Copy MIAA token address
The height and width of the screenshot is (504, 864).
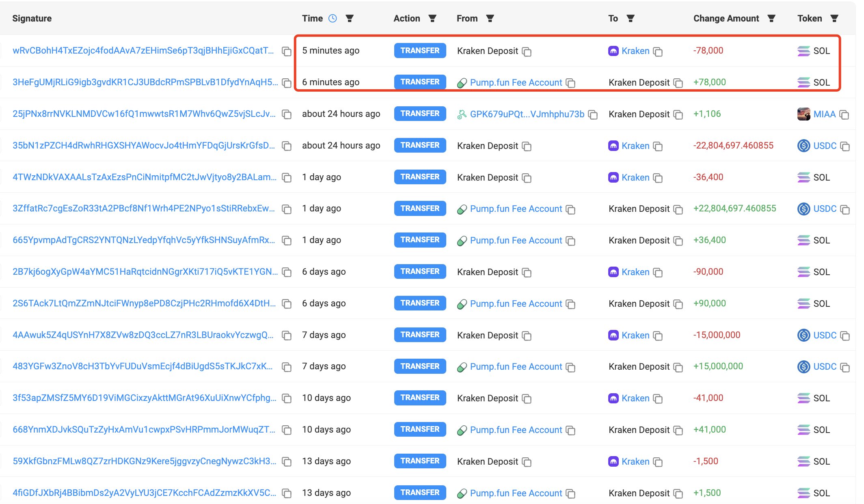tap(844, 115)
